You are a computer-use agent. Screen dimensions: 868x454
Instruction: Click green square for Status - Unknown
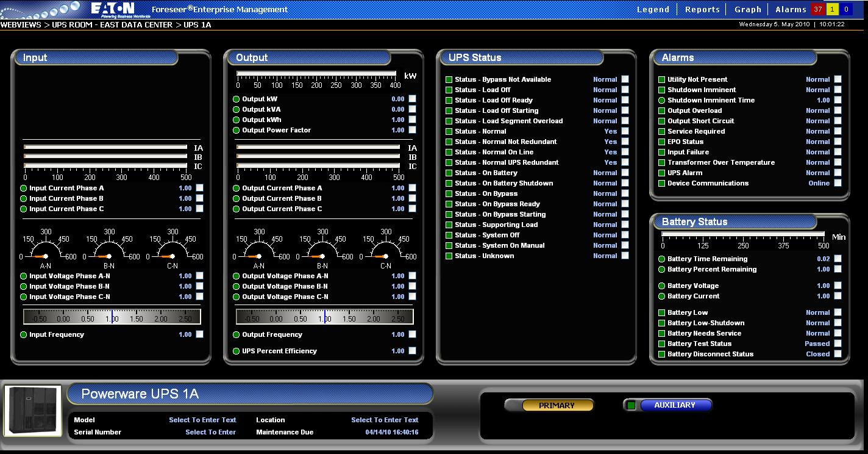coord(449,256)
